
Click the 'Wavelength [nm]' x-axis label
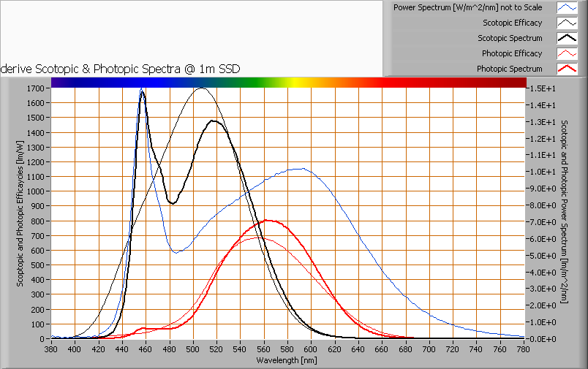tap(288, 360)
